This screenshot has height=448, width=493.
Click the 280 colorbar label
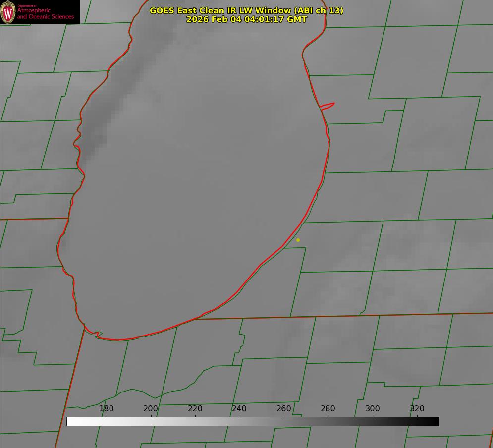328,408
